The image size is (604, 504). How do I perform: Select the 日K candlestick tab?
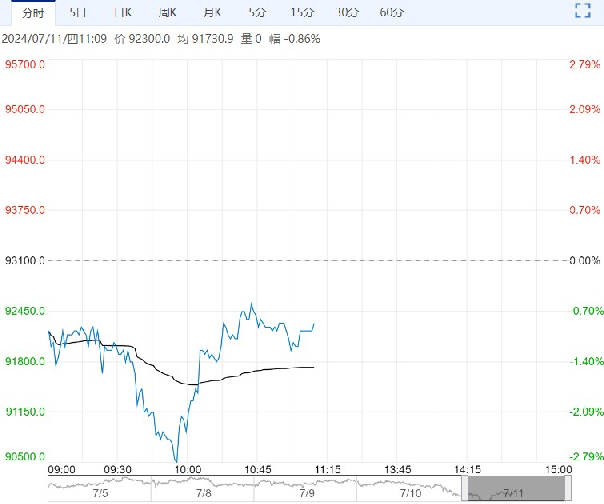124,13
